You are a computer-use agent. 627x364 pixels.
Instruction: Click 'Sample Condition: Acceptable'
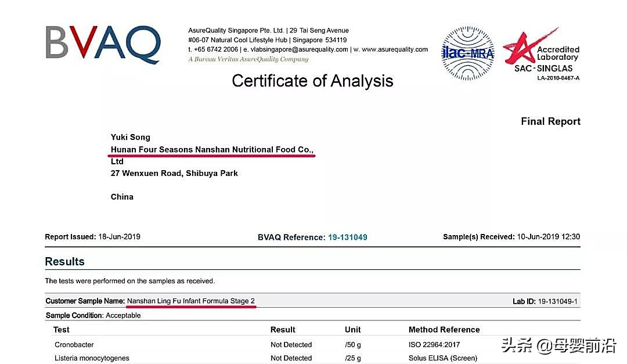click(x=93, y=315)
